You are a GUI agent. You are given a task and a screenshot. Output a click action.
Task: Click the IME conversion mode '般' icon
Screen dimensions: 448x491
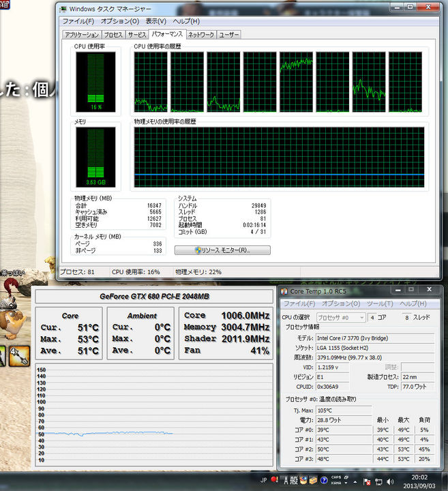tap(293, 480)
